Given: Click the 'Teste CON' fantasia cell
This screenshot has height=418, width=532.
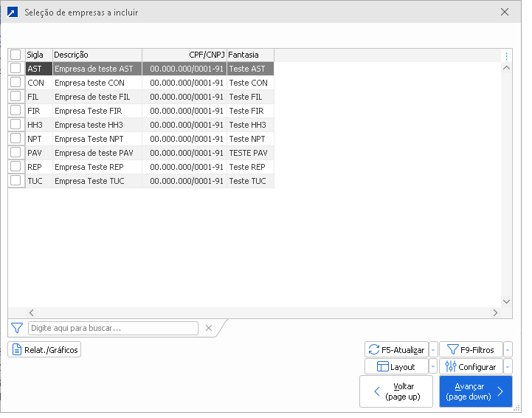Looking at the screenshot, I should click(x=250, y=83).
